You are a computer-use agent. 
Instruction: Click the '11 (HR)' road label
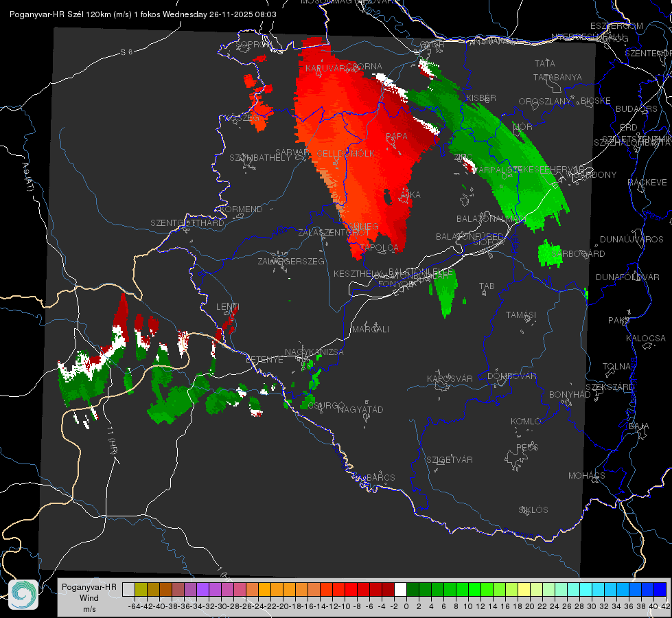point(111,442)
